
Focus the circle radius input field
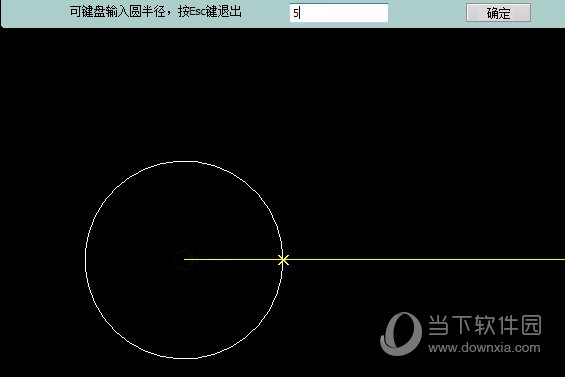pyautogui.click(x=339, y=13)
